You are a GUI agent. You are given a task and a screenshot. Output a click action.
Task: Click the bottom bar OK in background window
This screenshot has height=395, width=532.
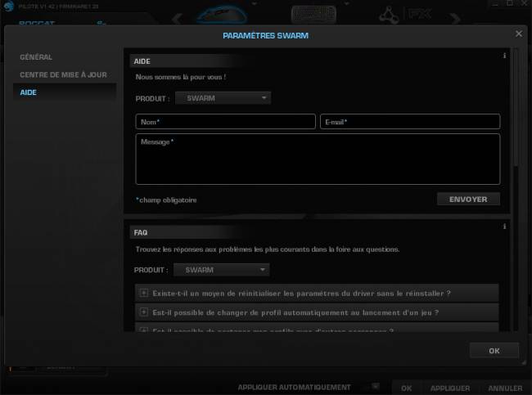point(406,388)
